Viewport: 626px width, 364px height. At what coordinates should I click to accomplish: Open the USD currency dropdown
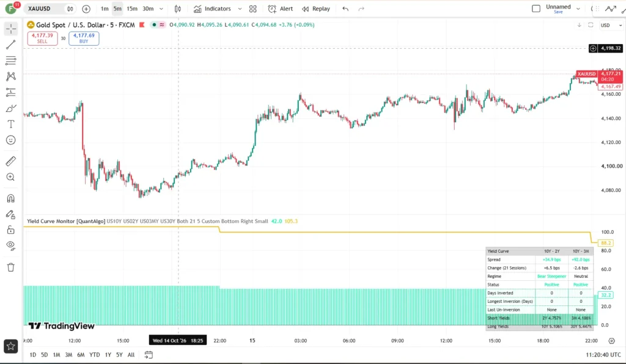(611, 25)
